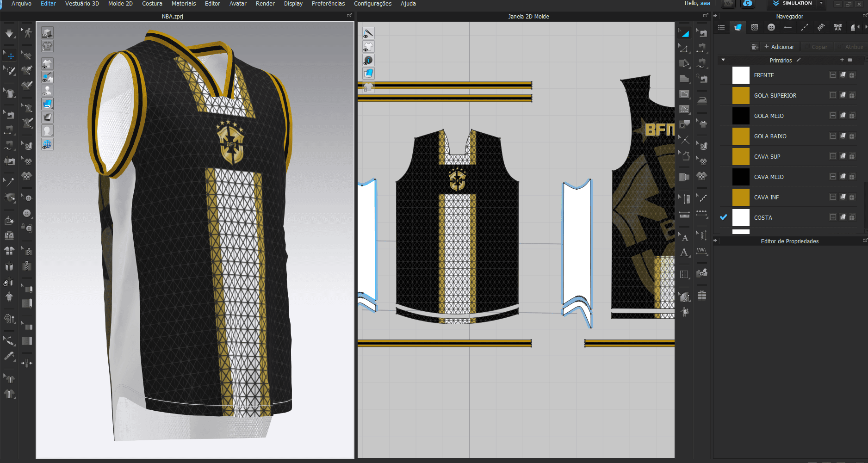Toggle the checkmark beside COSTA fabric
868x463 pixels.
[x=724, y=217]
